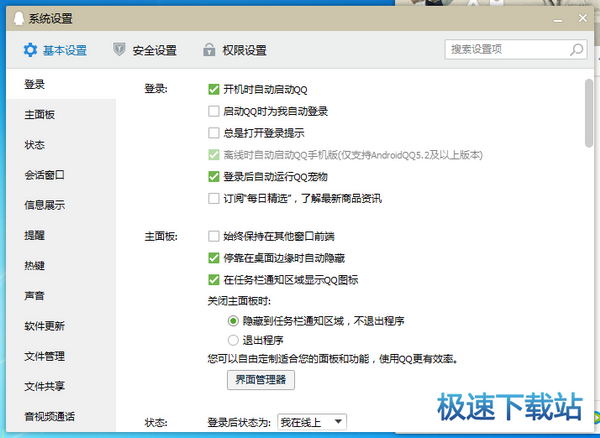
Task: Switch to the 权限设置 tab
Action: (235, 50)
